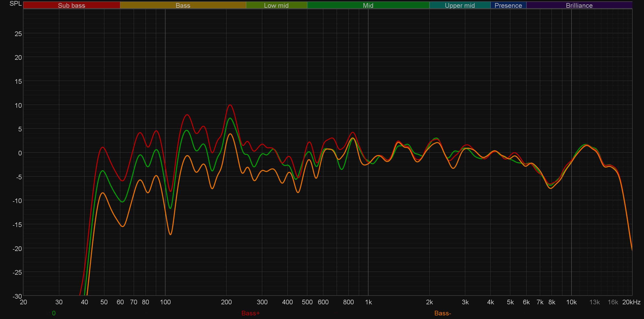Click the Brilliance band header
This screenshot has width=644, height=319.
[579, 5]
